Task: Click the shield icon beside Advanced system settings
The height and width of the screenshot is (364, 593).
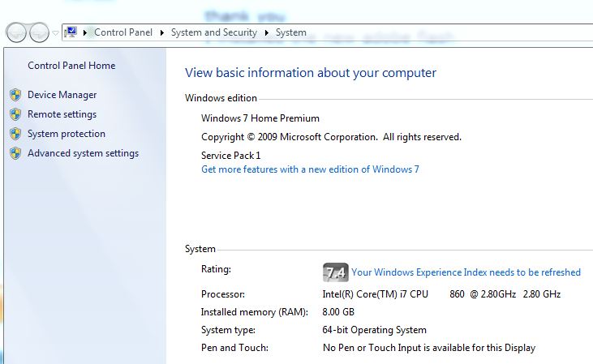Action: point(15,153)
